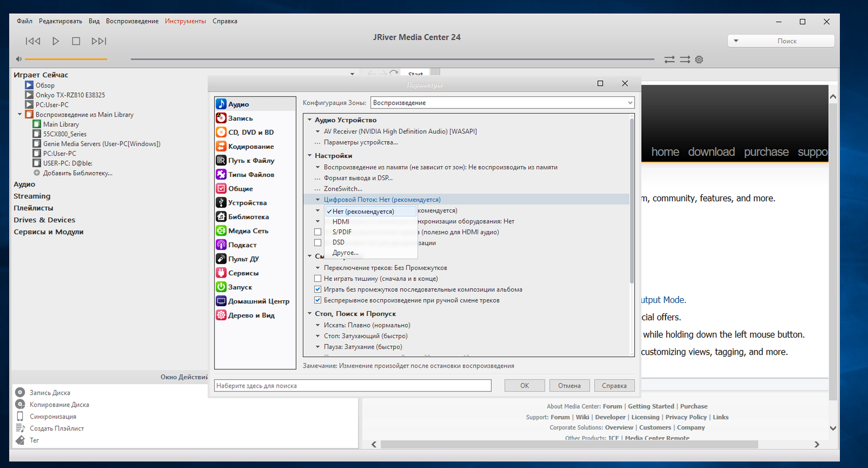This screenshot has height=468, width=868.
Task: Open ZoneSwitch... settings
Action: coord(343,189)
